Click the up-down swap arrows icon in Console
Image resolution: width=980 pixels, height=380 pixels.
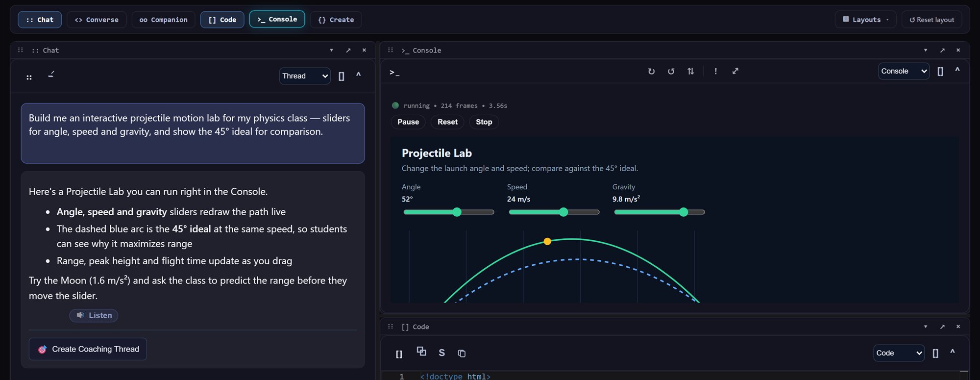(690, 72)
